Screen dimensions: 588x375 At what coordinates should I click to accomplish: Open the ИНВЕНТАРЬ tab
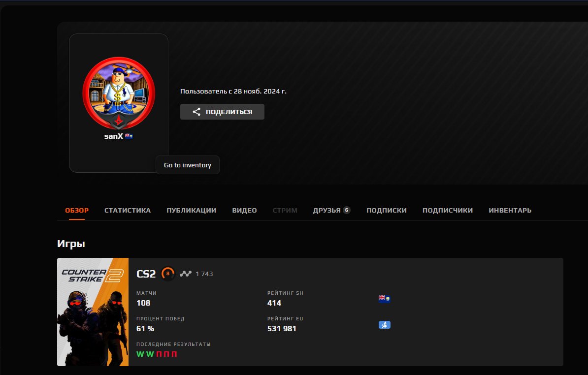(x=510, y=210)
